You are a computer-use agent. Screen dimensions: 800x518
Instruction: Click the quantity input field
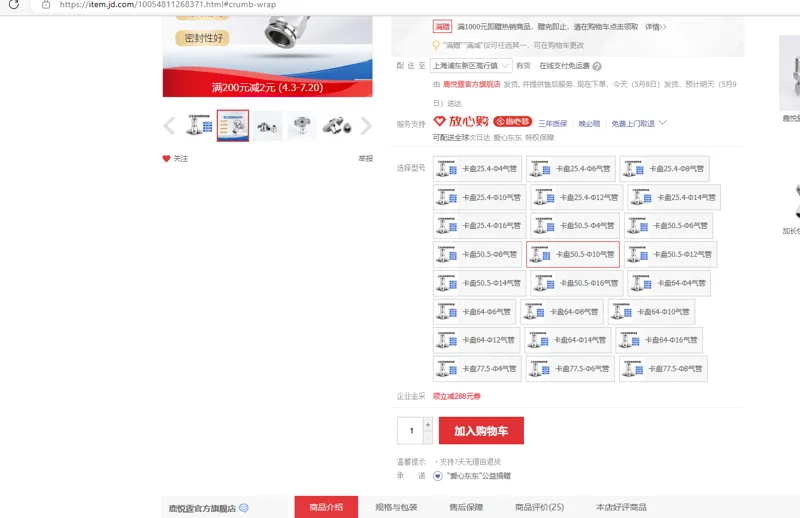click(411, 431)
